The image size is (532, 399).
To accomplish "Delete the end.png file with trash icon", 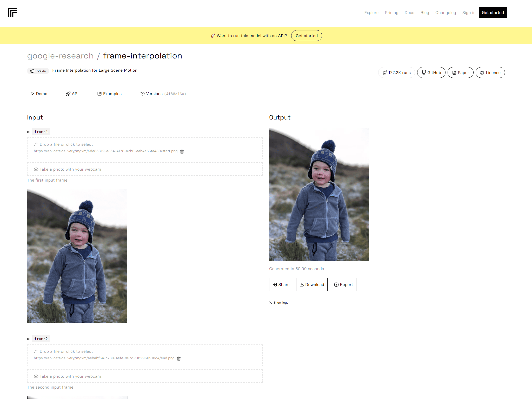I will (179, 358).
